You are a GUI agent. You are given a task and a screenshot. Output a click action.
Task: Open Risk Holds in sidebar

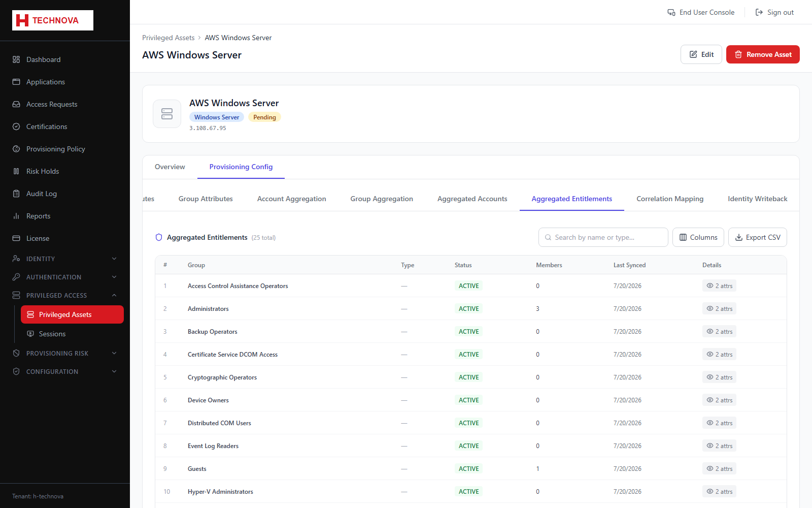(65, 171)
